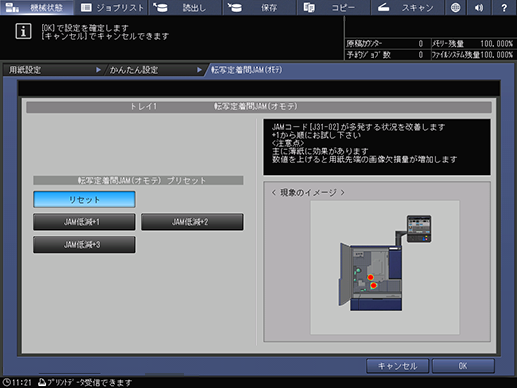The height and width of the screenshot is (388, 517).
Task: Click the speaker sound icon
Action: pos(479,7)
